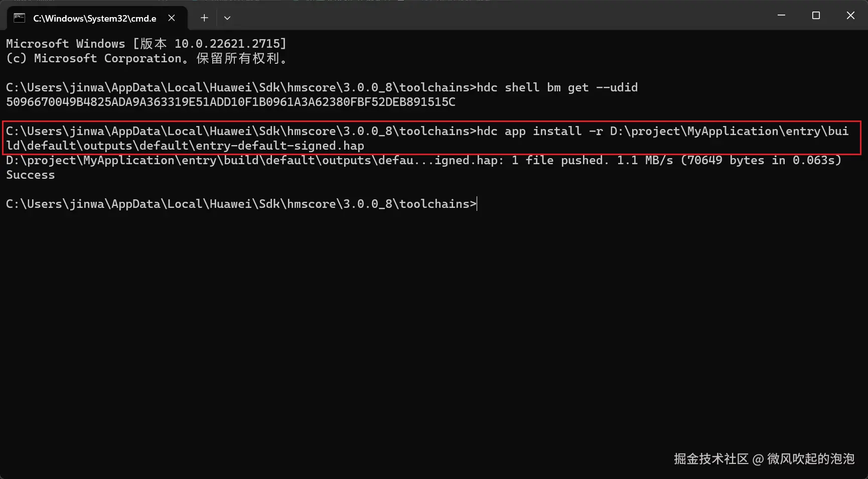Click the 'hdc shell bm get --udid' command
The width and height of the screenshot is (868, 479).
557,87
